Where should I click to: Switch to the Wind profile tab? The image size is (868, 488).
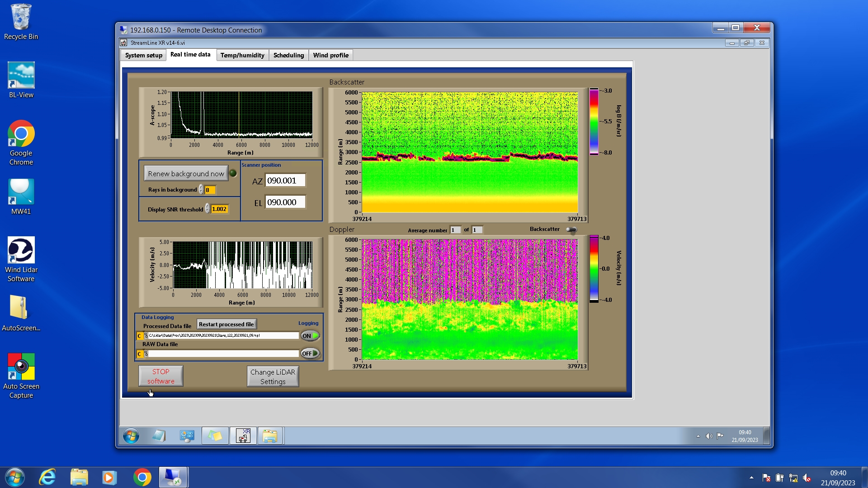(x=330, y=55)
